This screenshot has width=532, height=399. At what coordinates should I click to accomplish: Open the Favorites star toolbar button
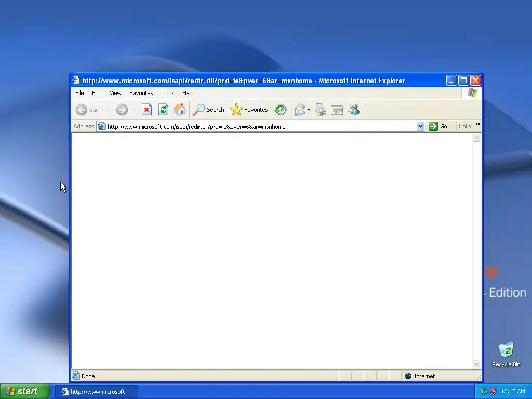pyautogui.click(x=249, y=110)
